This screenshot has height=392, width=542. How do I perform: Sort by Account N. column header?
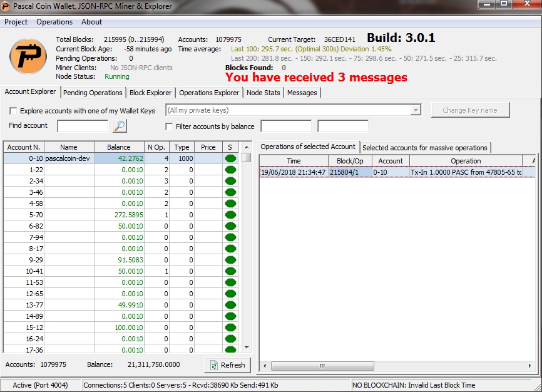point(24,147)
